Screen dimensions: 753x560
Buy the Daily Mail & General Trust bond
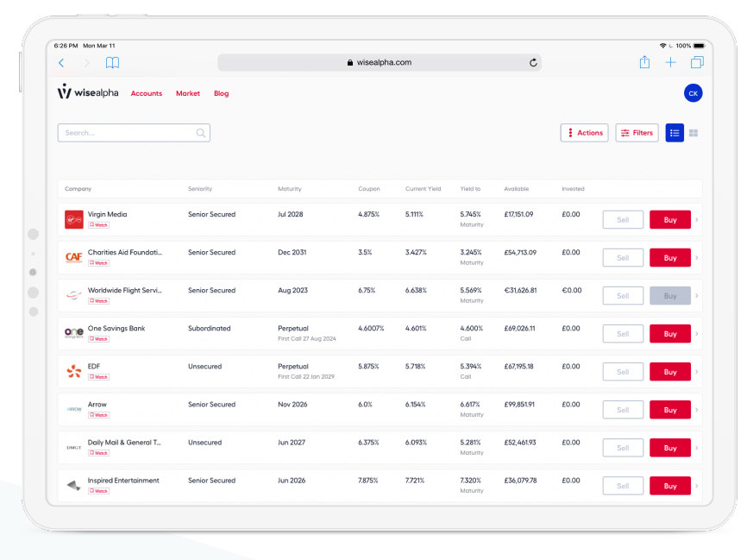click(670, 448)
